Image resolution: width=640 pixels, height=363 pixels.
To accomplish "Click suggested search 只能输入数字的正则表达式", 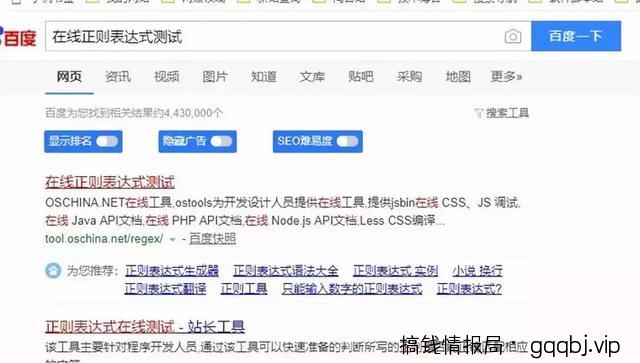I will (352, 289).
